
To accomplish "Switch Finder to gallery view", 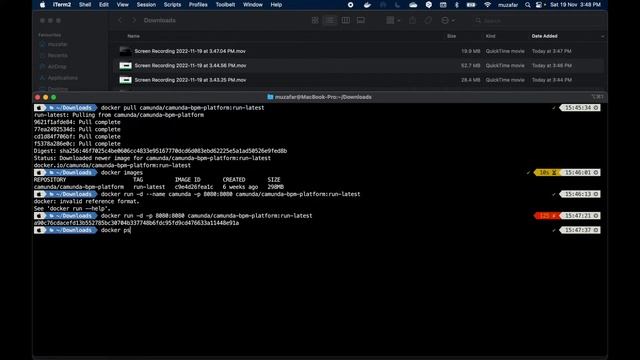I will coord(361,20).
